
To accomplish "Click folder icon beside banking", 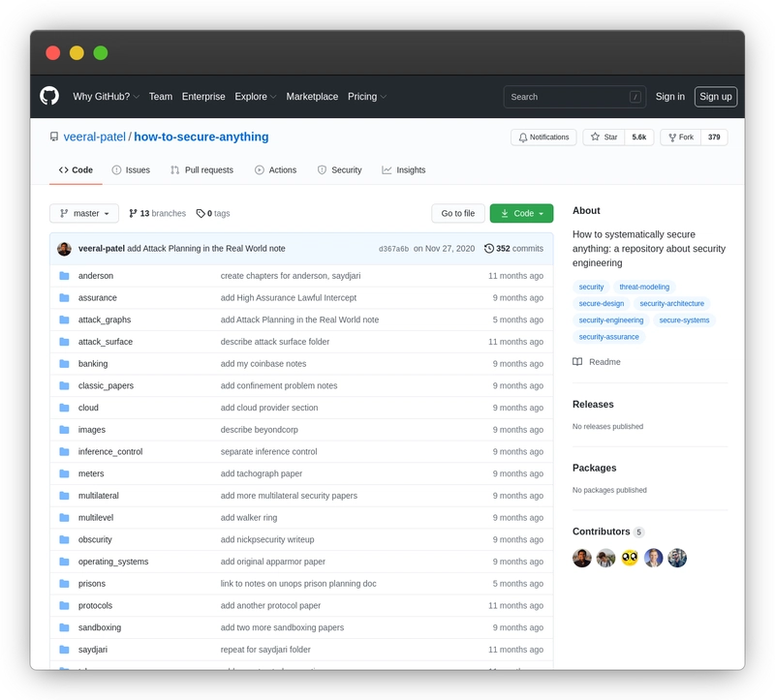I will 64,364.
